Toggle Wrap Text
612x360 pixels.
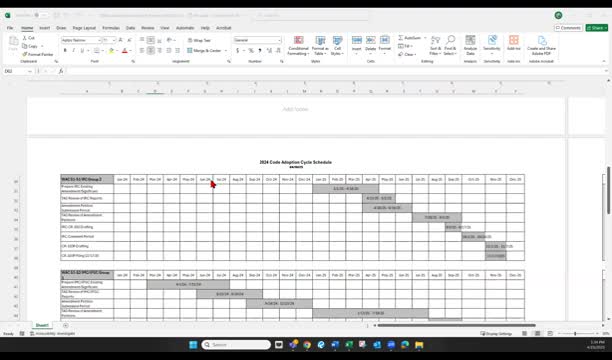[x=199, y=40]
